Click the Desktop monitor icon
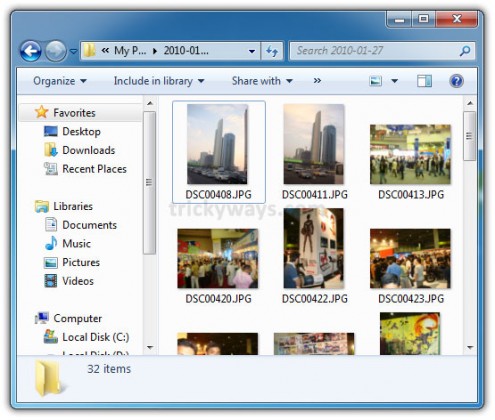 [x=51, y=131]
